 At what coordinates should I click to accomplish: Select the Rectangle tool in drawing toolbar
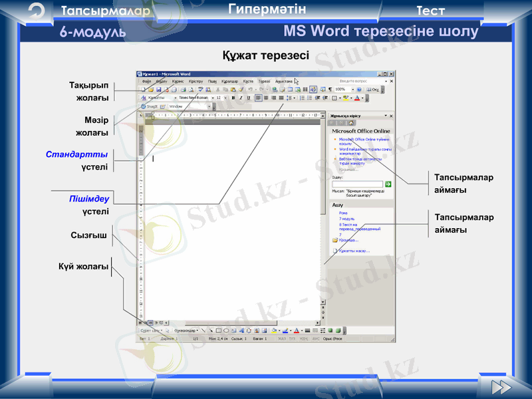pyautogui.click(x=219, y=331)
